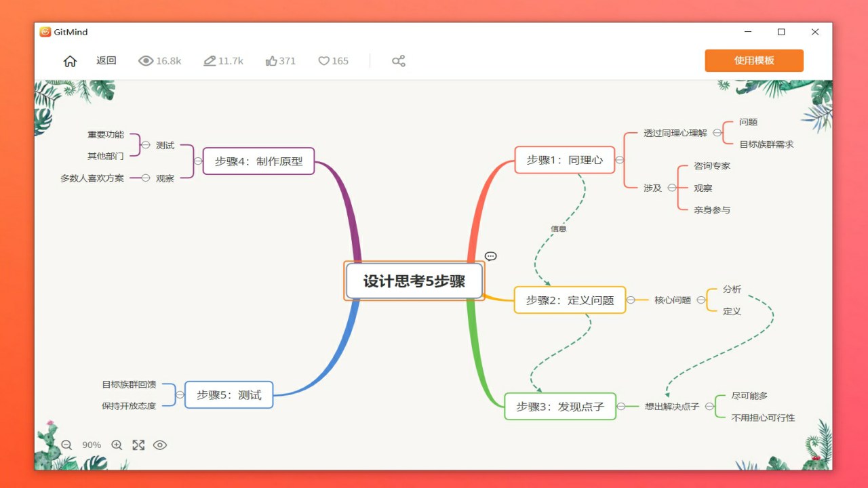The width and height of the screenshot is (868, 488).
Task: Open the share icon
Action: coord(399,61)
